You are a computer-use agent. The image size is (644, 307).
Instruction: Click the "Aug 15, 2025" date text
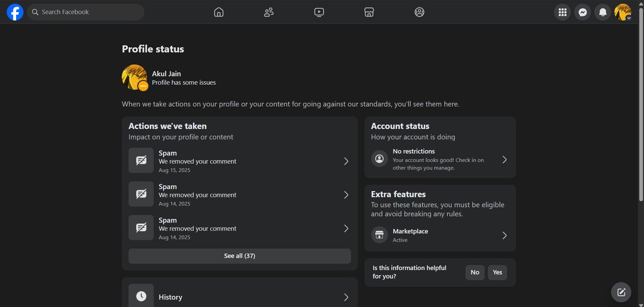[x=174, y=170]
